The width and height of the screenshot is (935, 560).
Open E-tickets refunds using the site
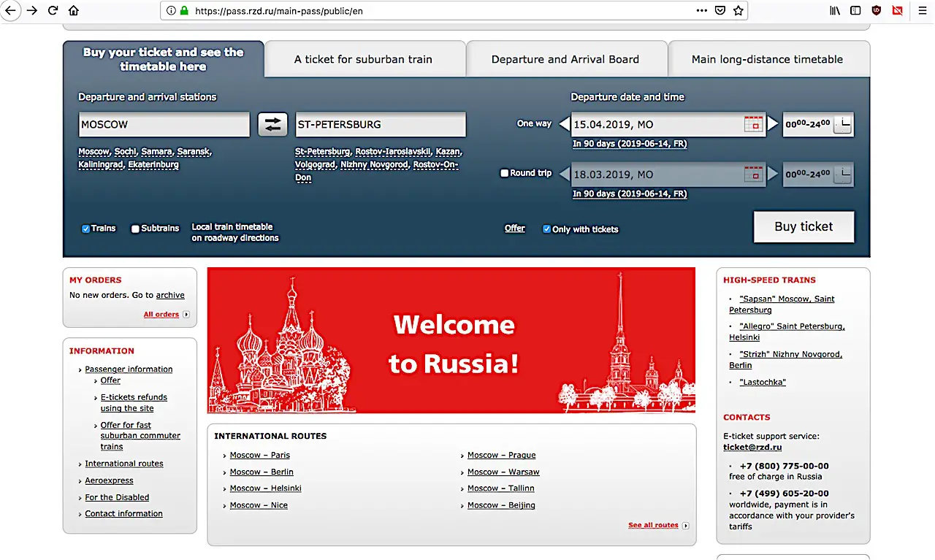[x=134, y=403]
